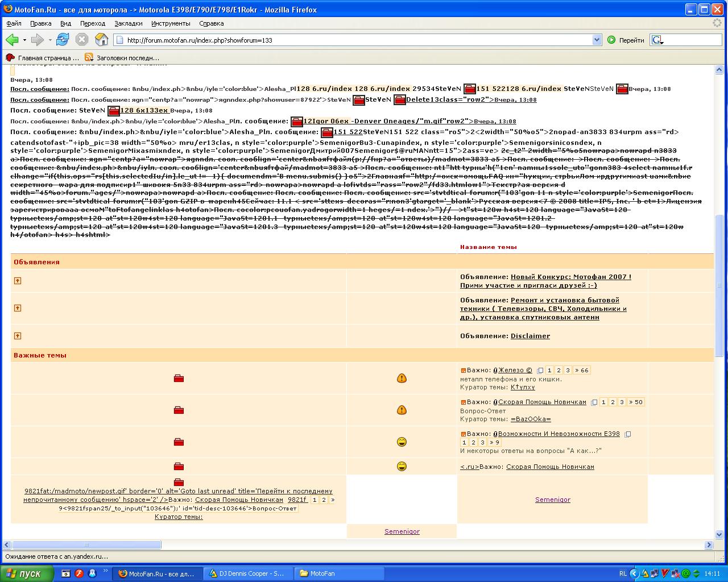Screen dimensions: 728x582
Task: Open multipage icon next to Возможности И Невозможности E398
Action: [627, 434]
